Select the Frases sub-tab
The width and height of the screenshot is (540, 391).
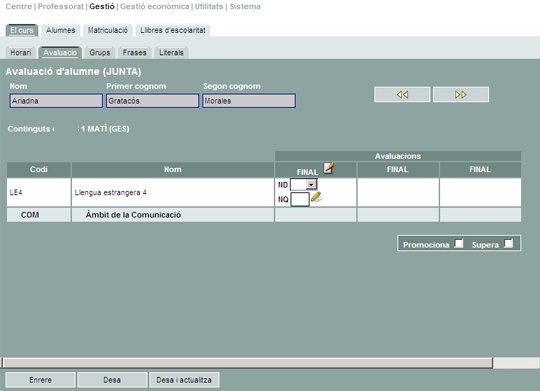pyautogui.click(x=135, y=52)
